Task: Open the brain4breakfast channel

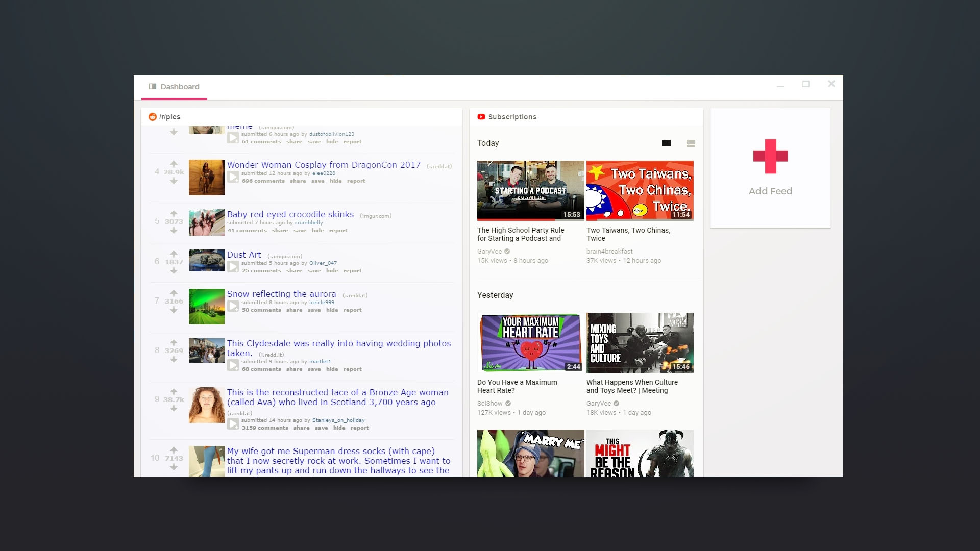Action: (609, 252)
